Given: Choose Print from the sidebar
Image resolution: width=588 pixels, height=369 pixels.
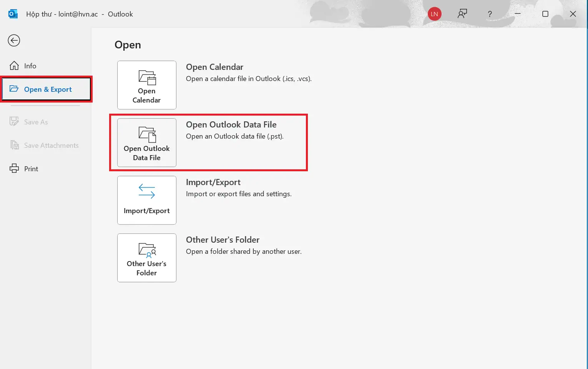Looking at the screenshot, I should tap(24, 169).
